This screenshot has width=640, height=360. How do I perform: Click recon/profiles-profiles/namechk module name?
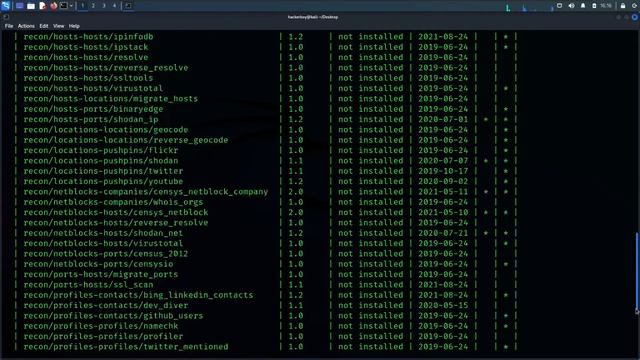101,326
